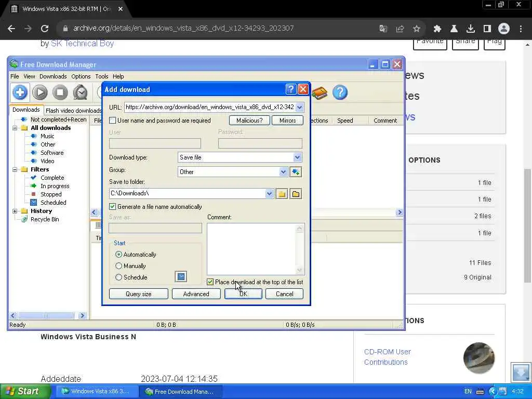Open the Tools menu
The height and width of the screenshot is (399, 532).
(101, 76)
